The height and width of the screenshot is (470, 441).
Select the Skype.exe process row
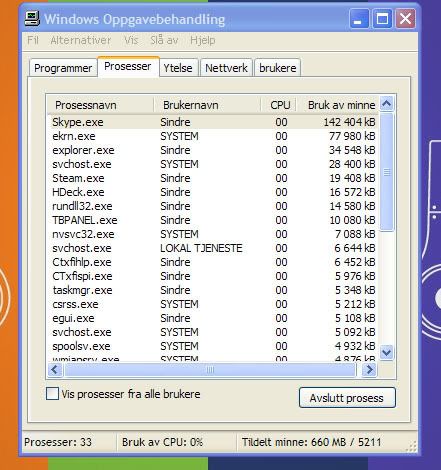point(213,122)
